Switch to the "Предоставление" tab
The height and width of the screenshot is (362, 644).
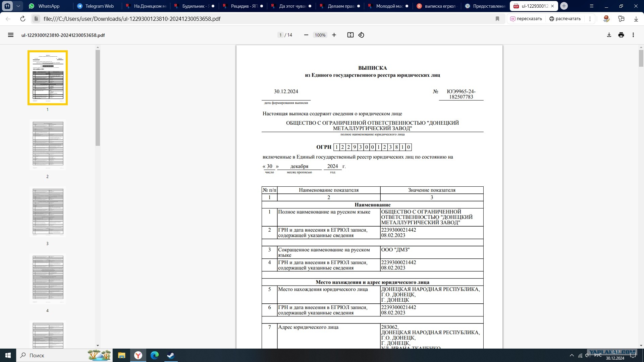point(485,6)
